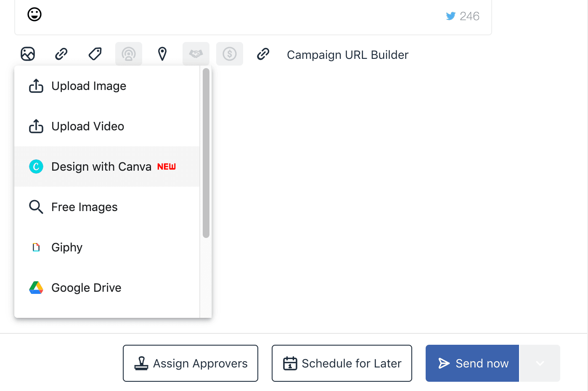The height and width of the screenshot is (391, 588).
Task: Choose Google Drive as media source
Action: 86,288
